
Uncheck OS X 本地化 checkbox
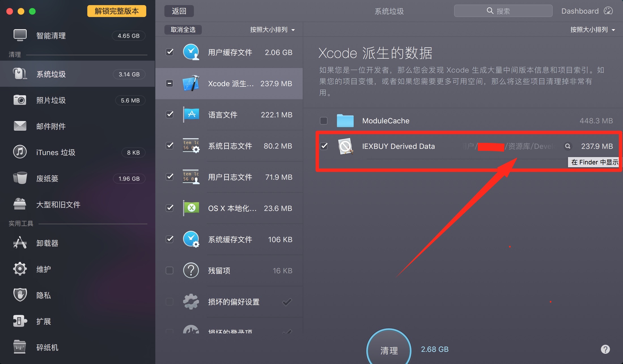pyautogui.click(x=169, y=208)
